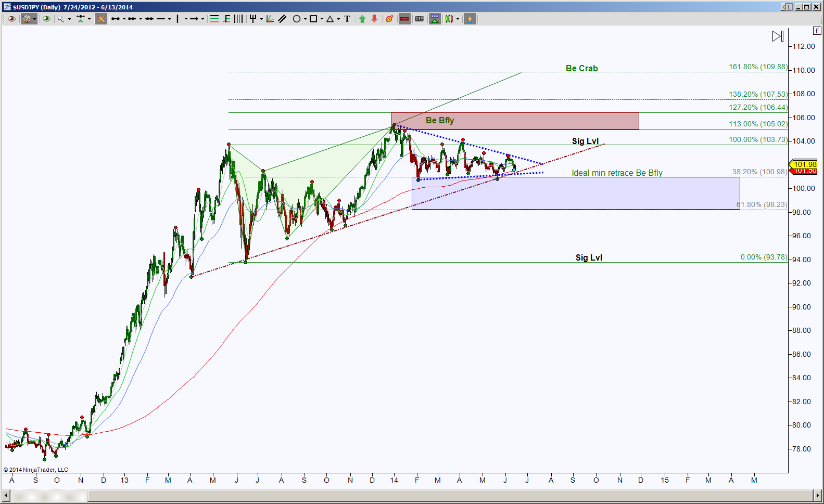Select the rectangle drawing tool

[x=313, y=19]
